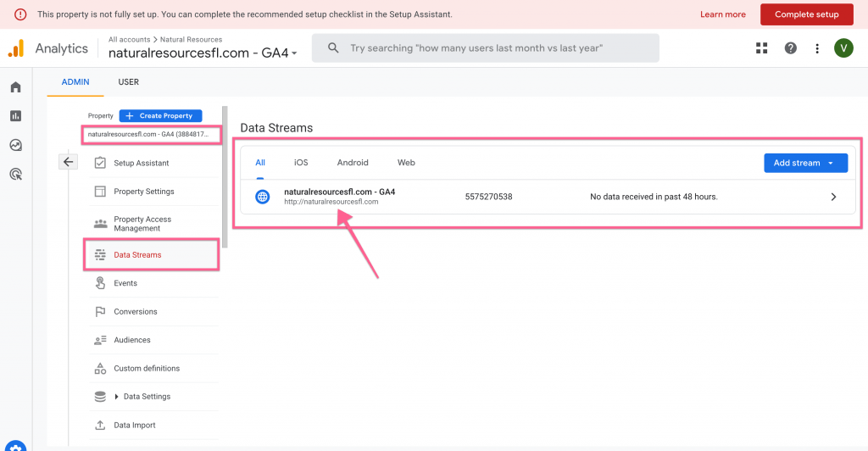The image size is (868, 451).
Task: Open the Advertising cursor-target icon
Action: coord(15,175)
